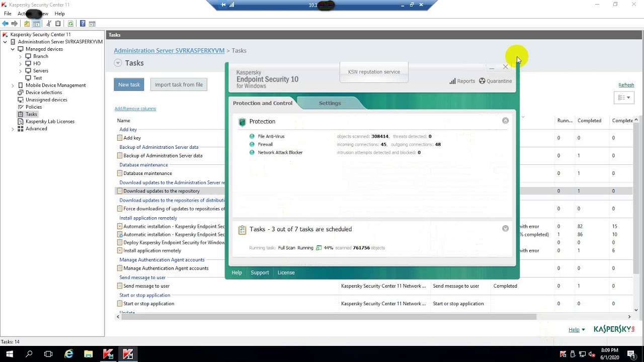Click the cut scissors toolbar icon

coord(49,24)
